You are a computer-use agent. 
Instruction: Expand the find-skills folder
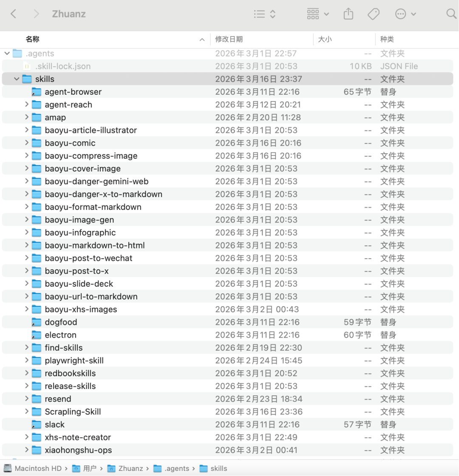tap(26, 348)
